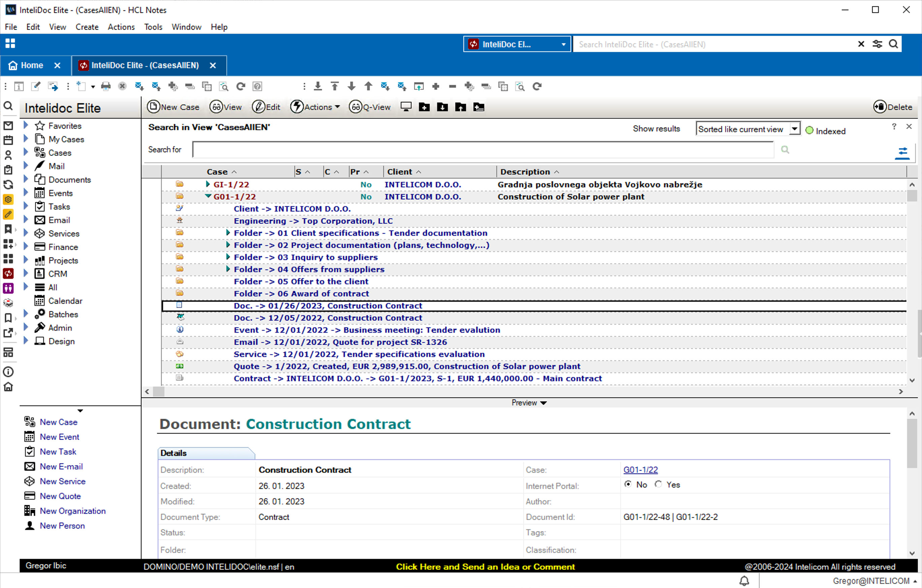Click the G01-1/22 case link in preview

tap(639, 469)
